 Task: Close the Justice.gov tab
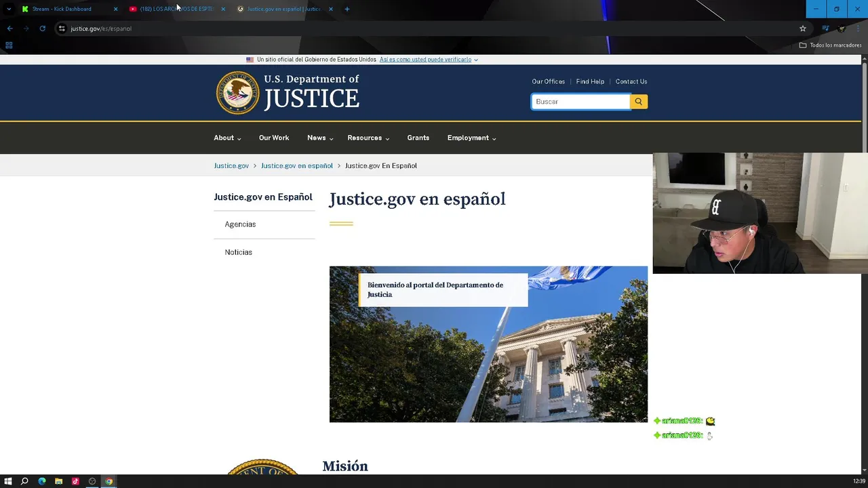[331, 9]
